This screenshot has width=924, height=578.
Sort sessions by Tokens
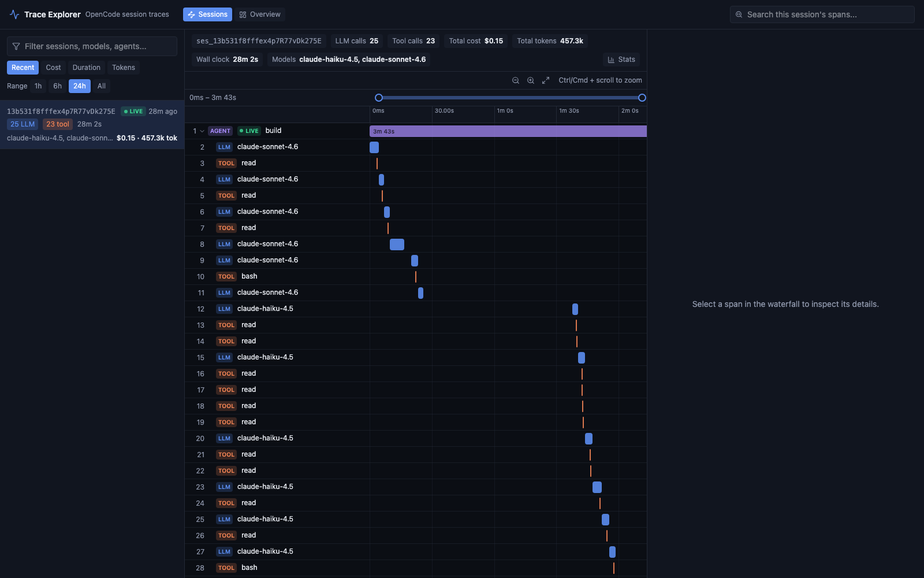pos(124,68)
